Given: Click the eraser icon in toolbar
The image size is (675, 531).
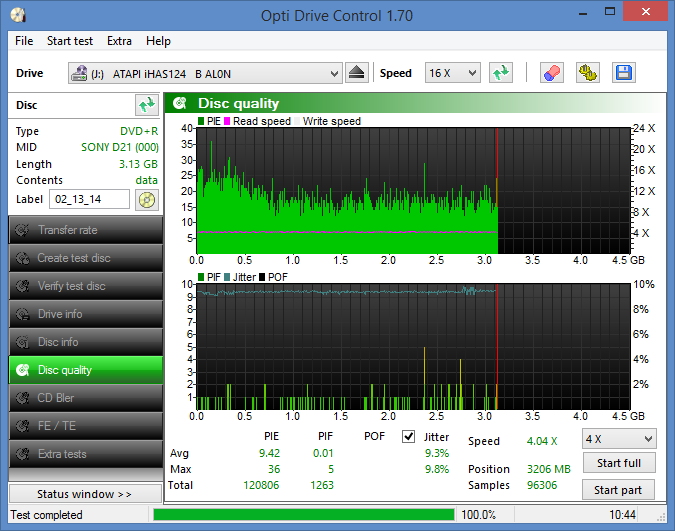Looking at the screenshot, I should point(552,73).
